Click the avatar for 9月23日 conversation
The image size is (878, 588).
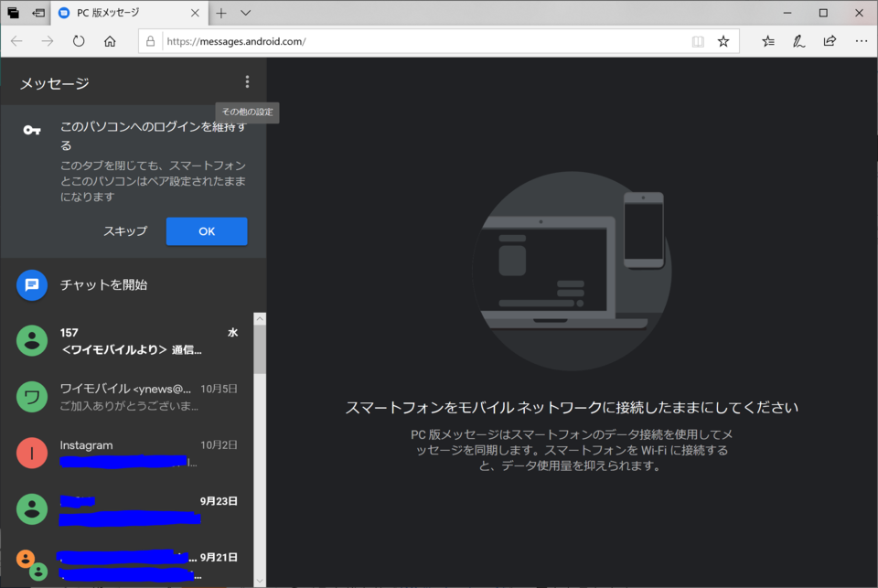32,509
